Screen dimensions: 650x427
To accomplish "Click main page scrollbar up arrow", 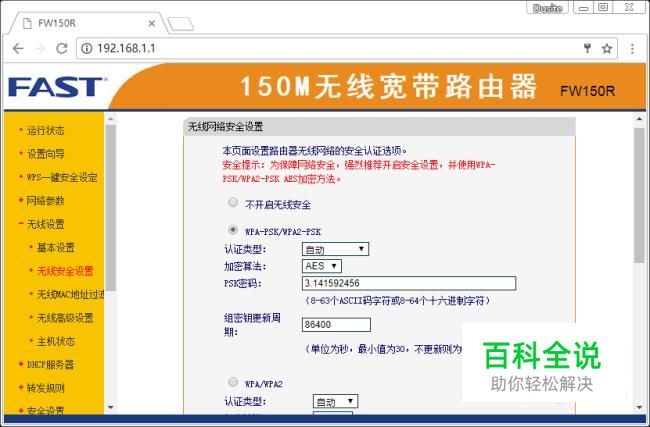I will 639,119.
